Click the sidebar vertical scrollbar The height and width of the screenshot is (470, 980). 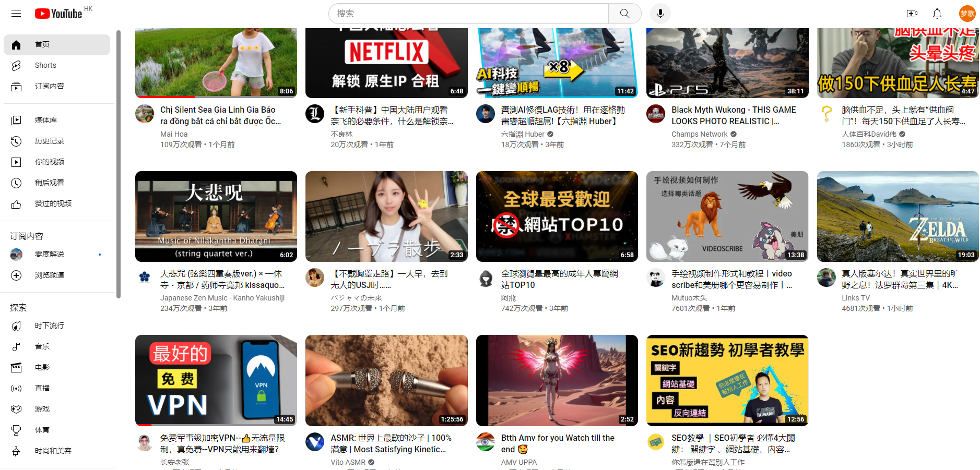coord(119,164)
